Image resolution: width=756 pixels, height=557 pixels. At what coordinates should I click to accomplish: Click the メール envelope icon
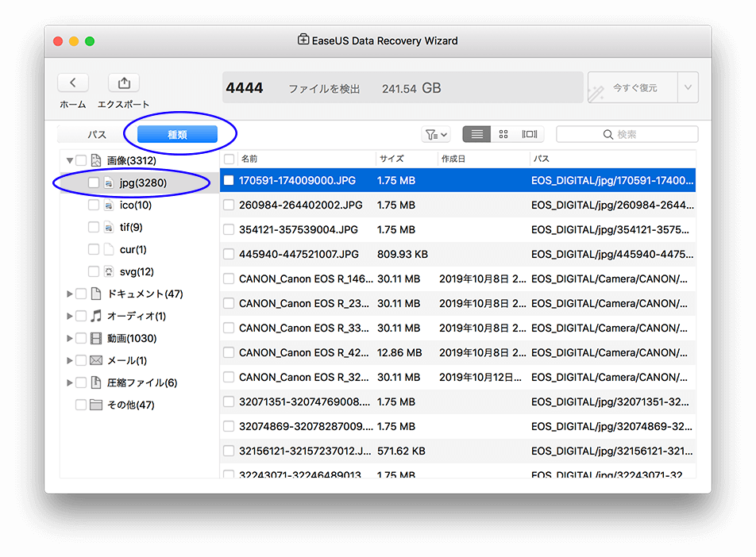pyautogui.click(x=96, y=360)
